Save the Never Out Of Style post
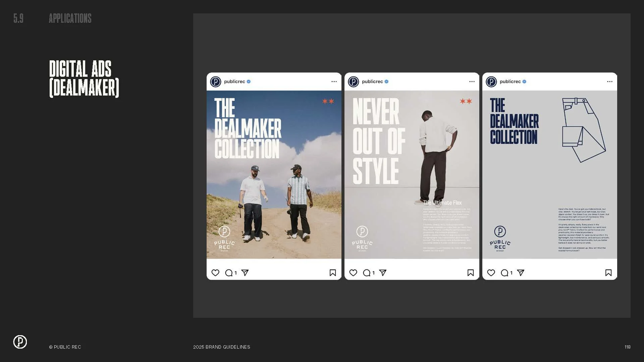644x362 pixels. click(x=471, y=273)
